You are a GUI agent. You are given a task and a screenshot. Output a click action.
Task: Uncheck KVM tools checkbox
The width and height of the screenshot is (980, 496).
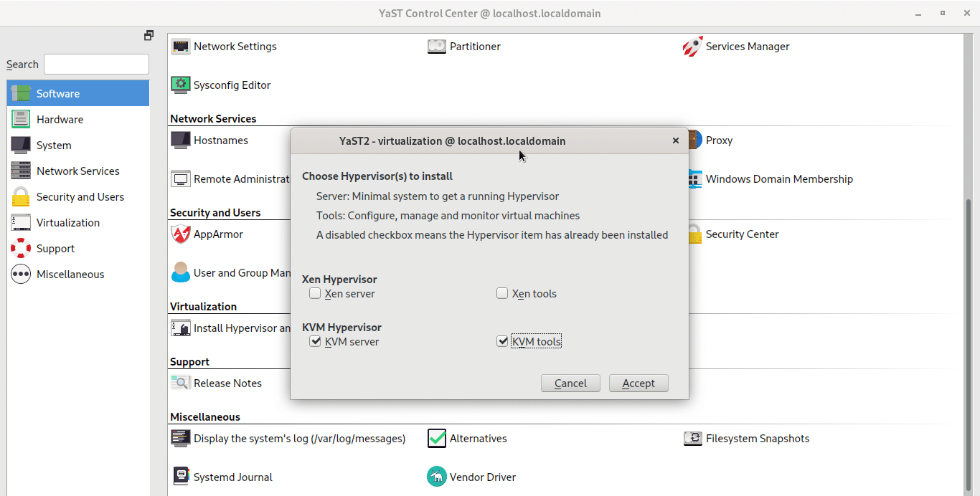click(502, 342)
